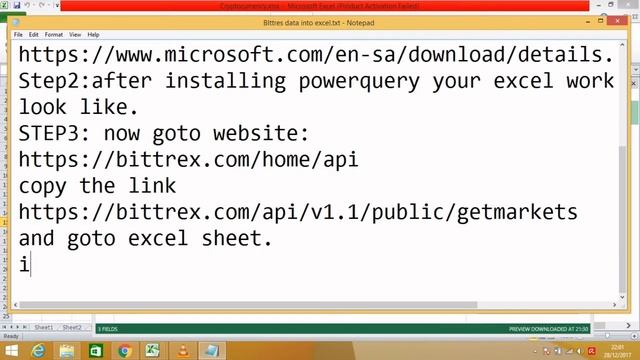Click the Excel undo icon
640x360 pixels.
pyautogui.click(x=28, y=5)
